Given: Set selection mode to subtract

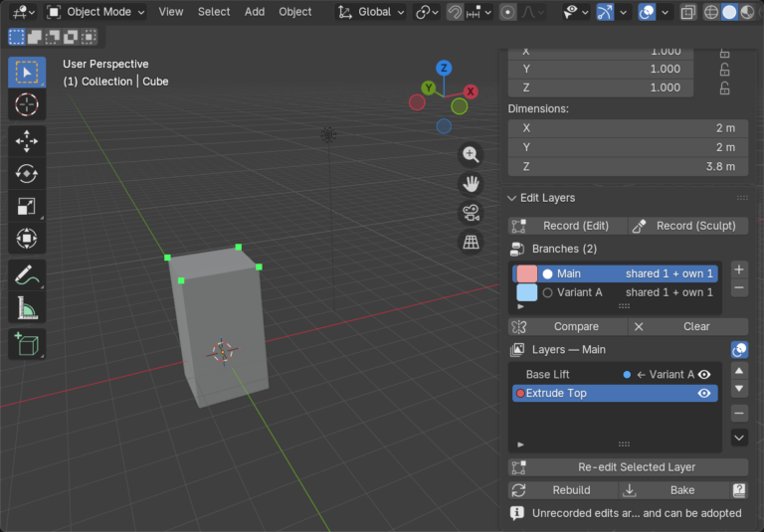Looking at the screenshot, I should pos(53,37).
